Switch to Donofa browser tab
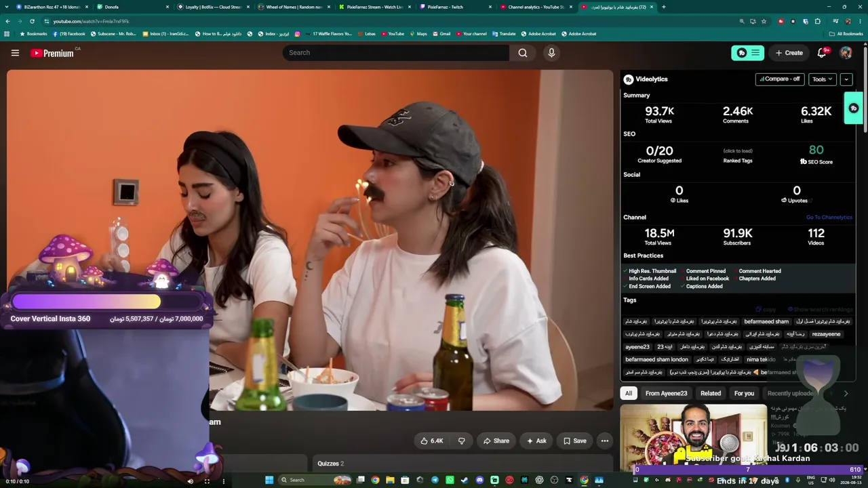The image size is (868, 488). point(133,7)
